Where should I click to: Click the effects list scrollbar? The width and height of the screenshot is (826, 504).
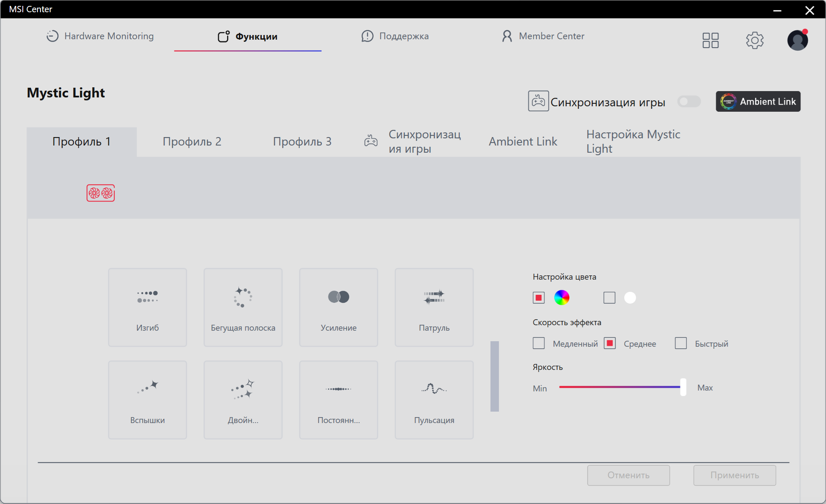coord(494,376)
